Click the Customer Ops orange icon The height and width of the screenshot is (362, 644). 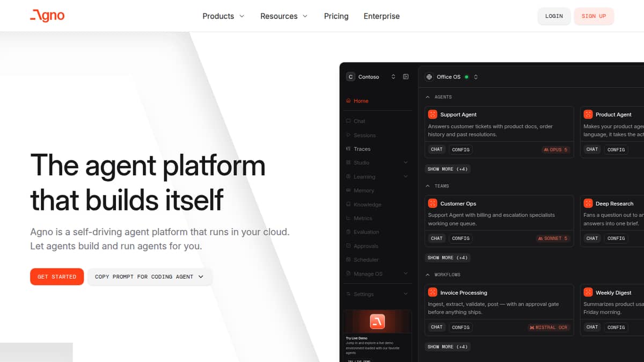[x=433, y=204]
